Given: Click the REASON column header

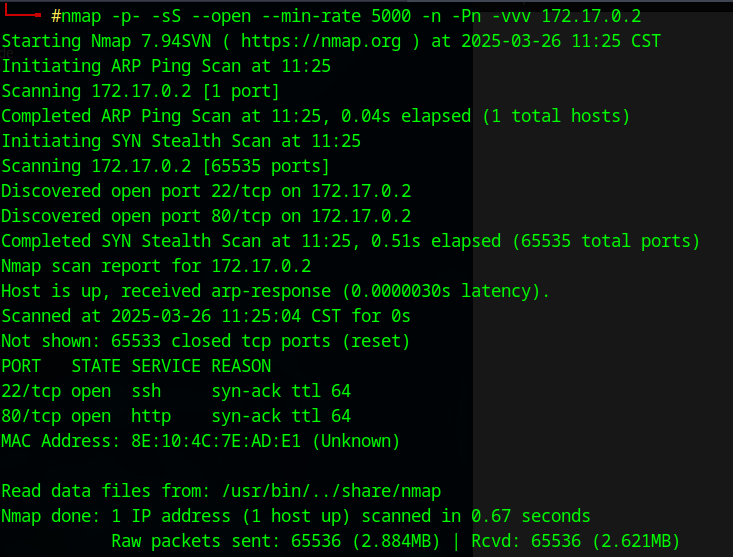Looking at the screenshot, I should pyautogui.click(x=241, y=366).
